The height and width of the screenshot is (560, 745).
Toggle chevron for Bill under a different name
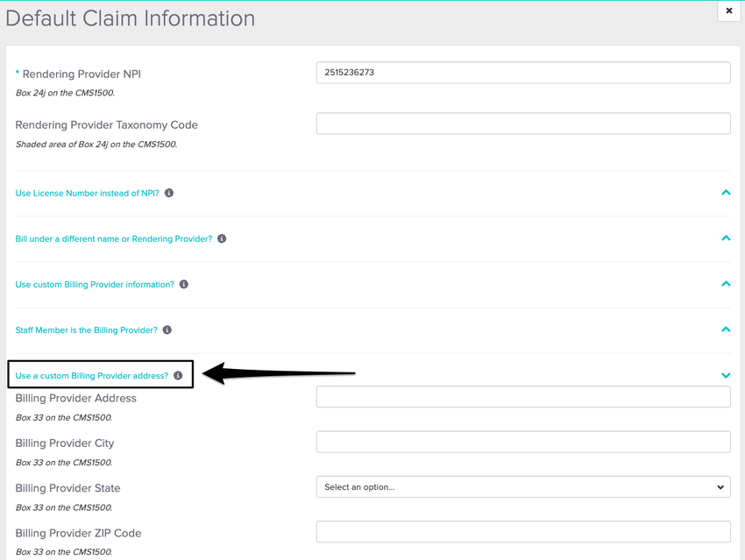tap(725, 238)
